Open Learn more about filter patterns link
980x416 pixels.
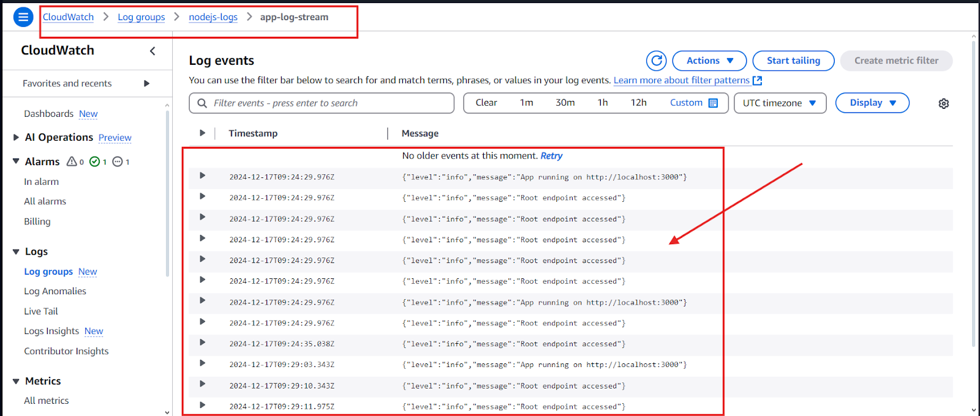pyautogui.click(x=682, y=80)
